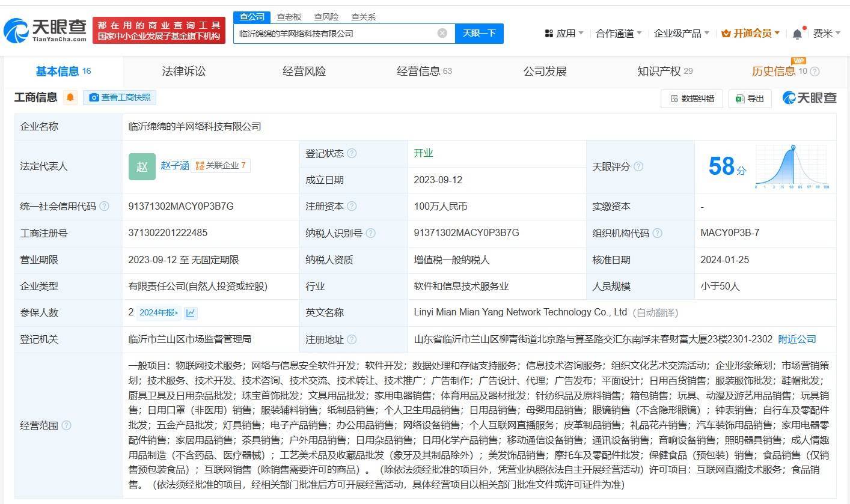Image resolution: width=850 pixels, height=504 pixels.
Task: Click orange alert bell beside 工商信息
Action: [x=70, y=97]
